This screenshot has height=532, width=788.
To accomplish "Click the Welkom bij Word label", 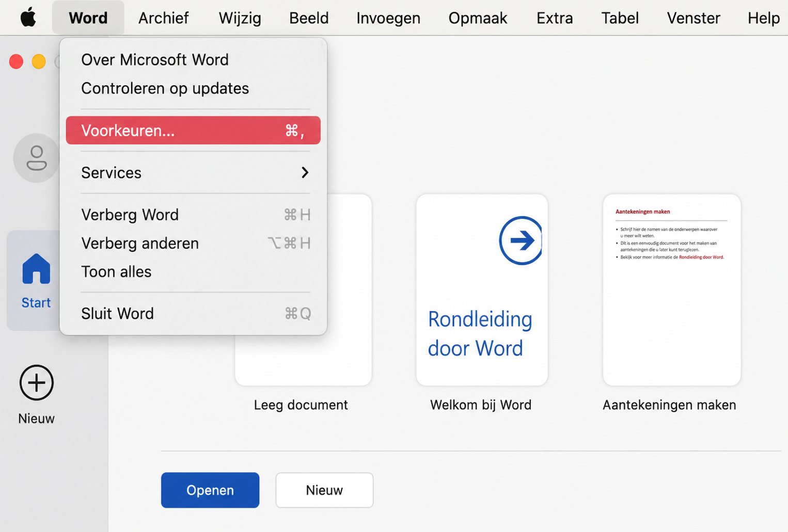I will pyautogui.click(x=481, y=405).
